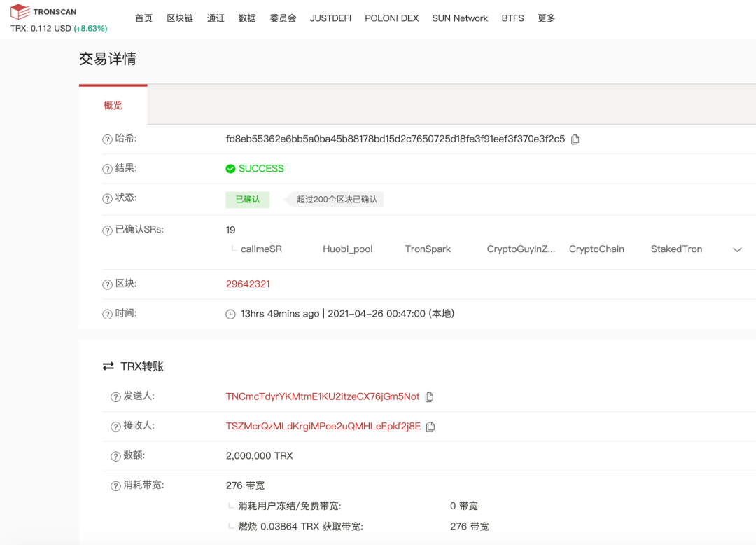Image resolution: width=756 pixels, height=545 pixels.
Task: Click help icon next to 已确认SRs
Action: pyautogui.click(x=107, y=230)
